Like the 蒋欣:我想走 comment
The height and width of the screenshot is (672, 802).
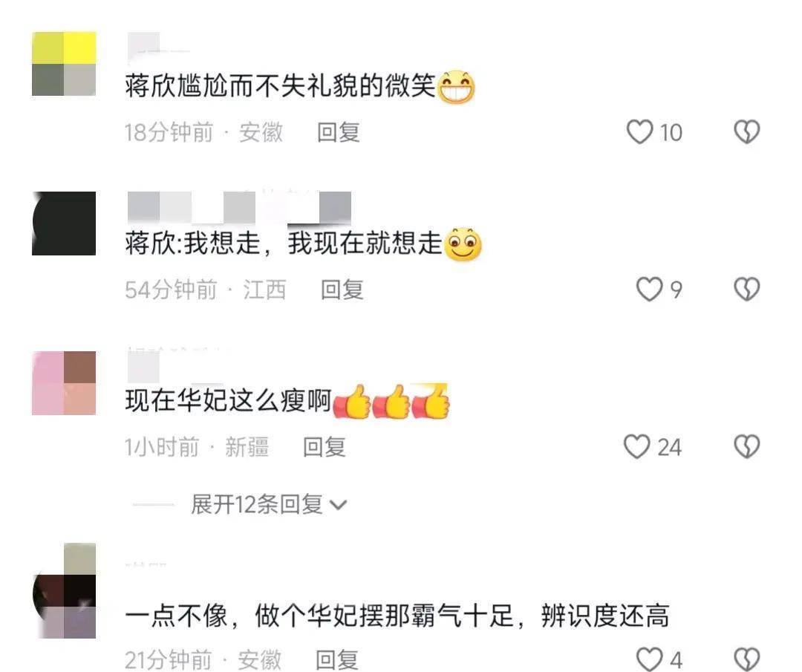[x=649, y=290]
